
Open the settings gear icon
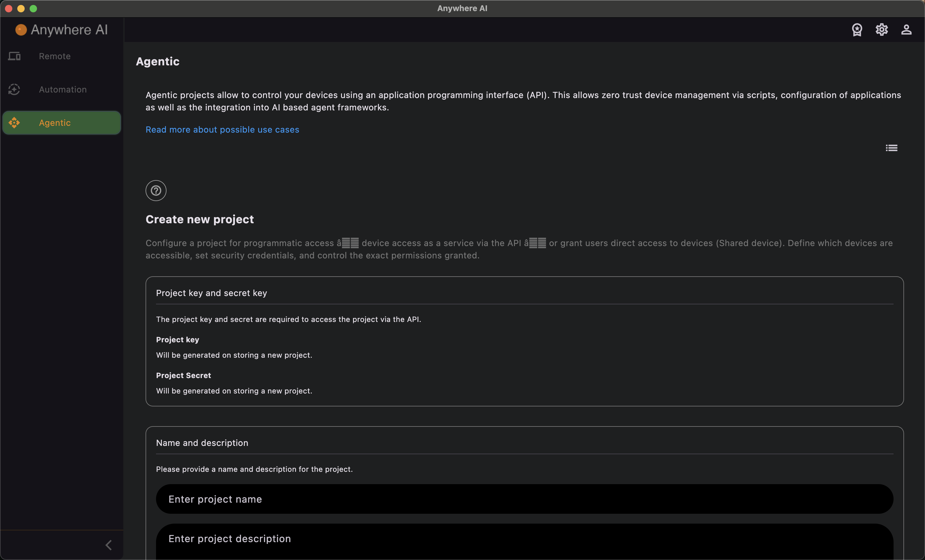[882, 30]
